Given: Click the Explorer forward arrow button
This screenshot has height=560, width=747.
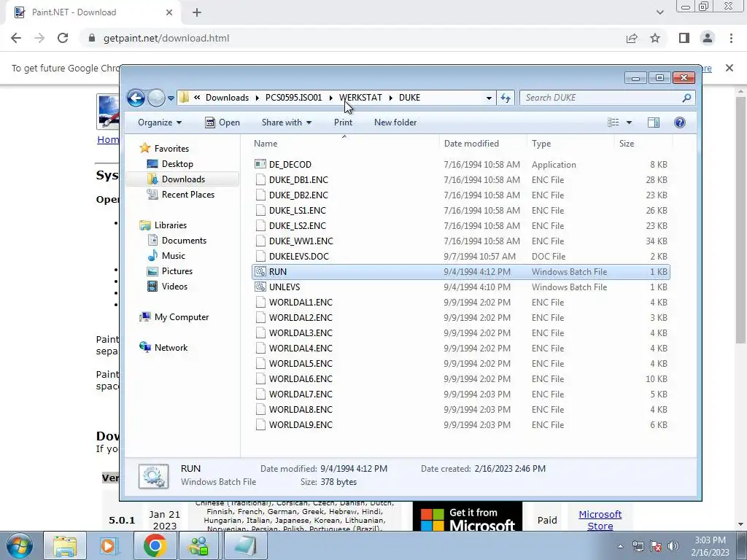Looking at the screenshot, I should 156,98.
